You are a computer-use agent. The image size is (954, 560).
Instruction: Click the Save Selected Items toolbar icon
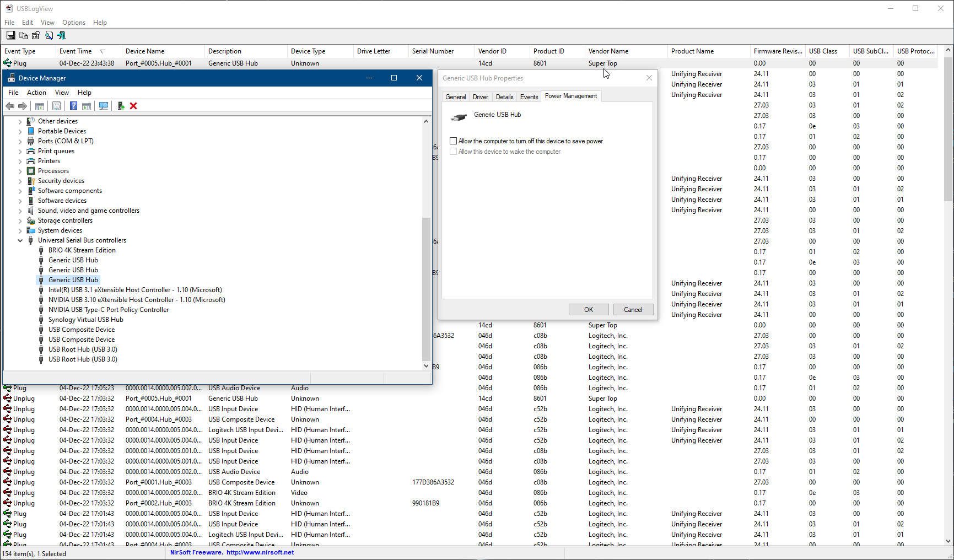pos(10,35)
